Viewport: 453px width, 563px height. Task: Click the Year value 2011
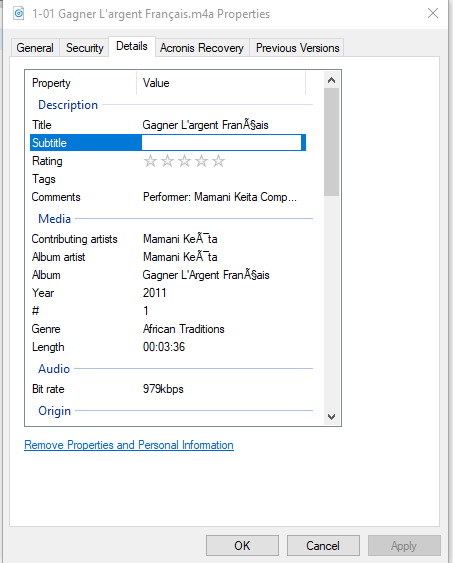[x=155, y=293]
